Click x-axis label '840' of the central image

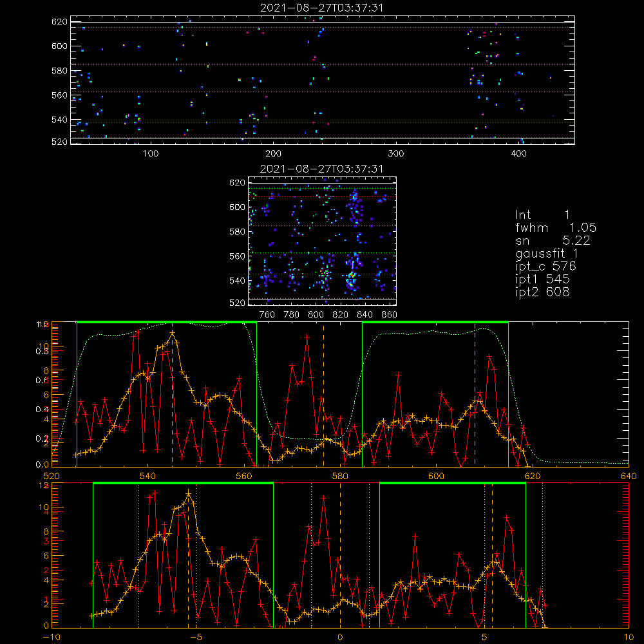point(365,315)
